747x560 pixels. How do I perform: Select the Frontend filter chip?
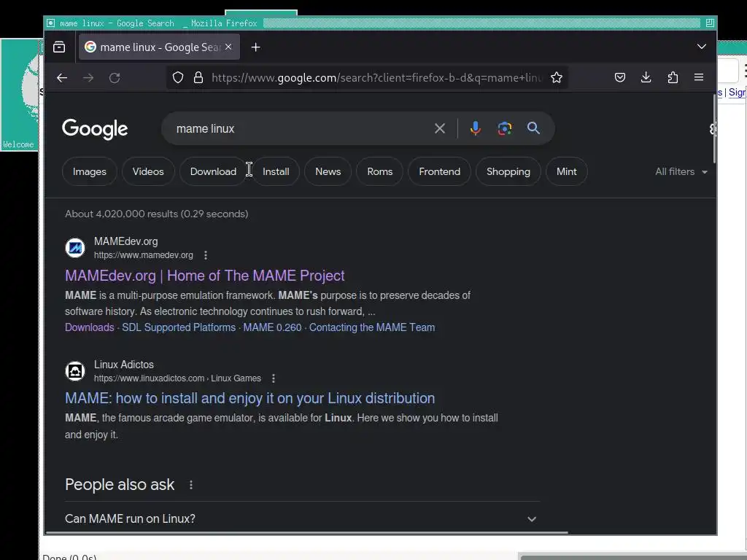[439, 171]
